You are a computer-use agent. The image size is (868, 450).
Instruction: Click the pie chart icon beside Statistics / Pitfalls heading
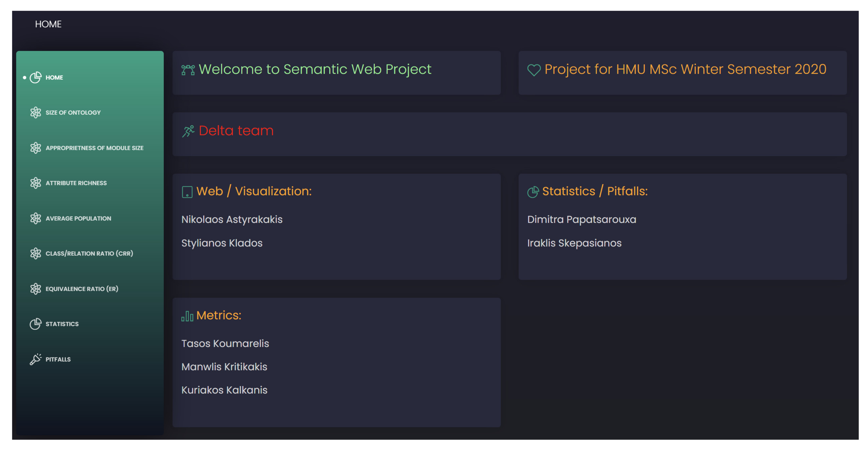(533, 192)
